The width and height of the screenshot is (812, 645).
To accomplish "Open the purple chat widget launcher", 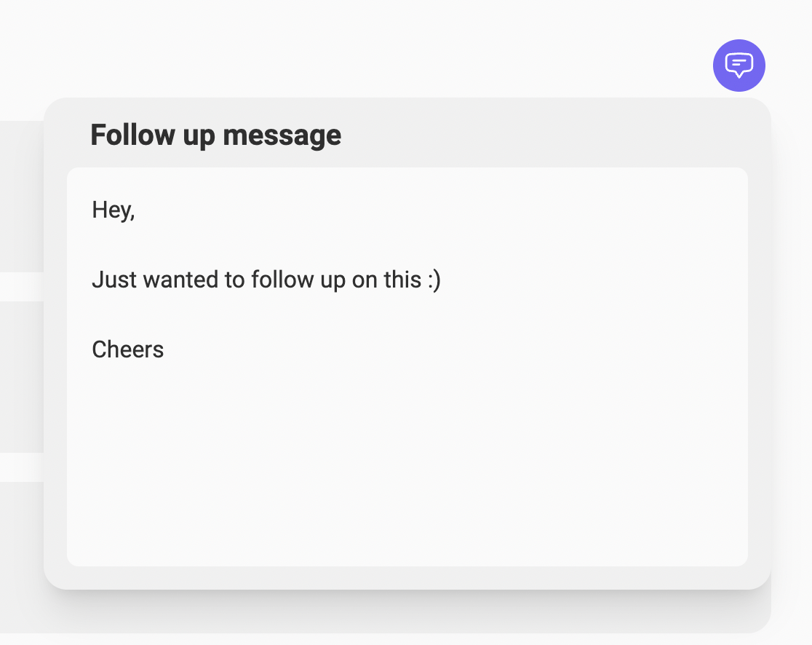I will (739, 66).
